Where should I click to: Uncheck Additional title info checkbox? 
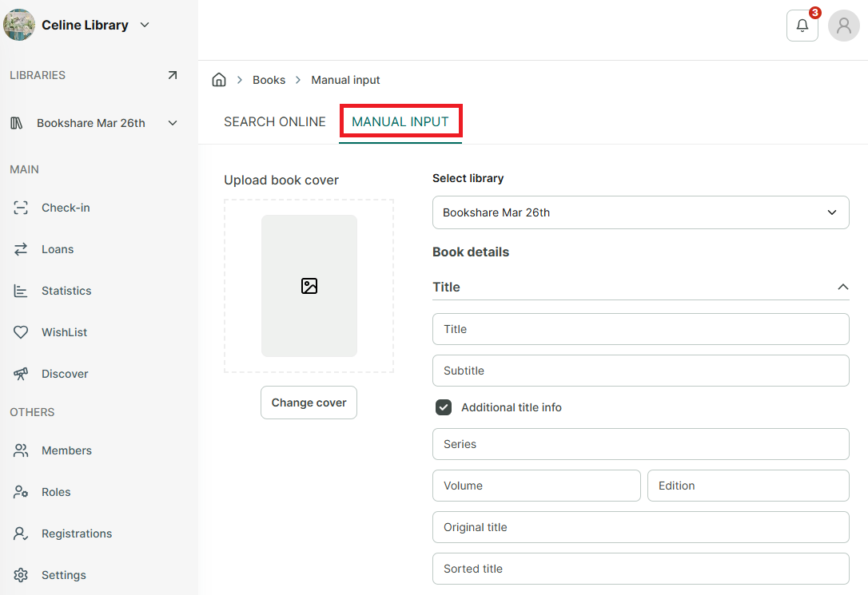(x=444, y=407)
